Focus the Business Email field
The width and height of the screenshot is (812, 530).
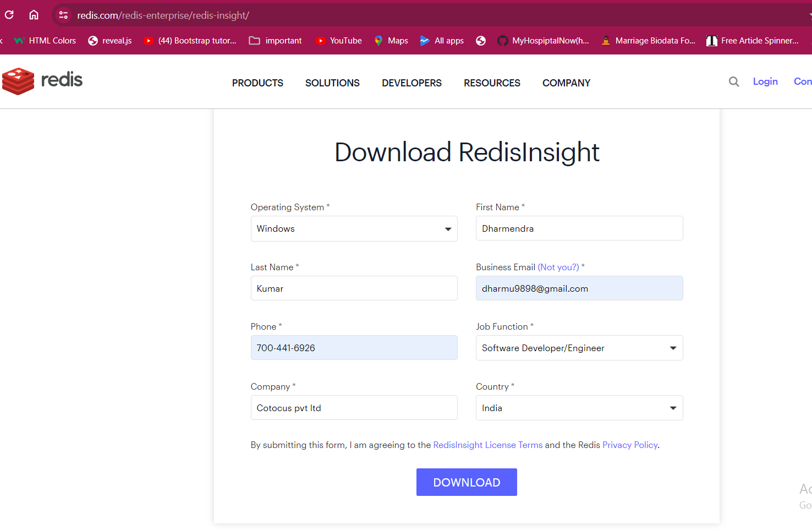coord(579,288)
